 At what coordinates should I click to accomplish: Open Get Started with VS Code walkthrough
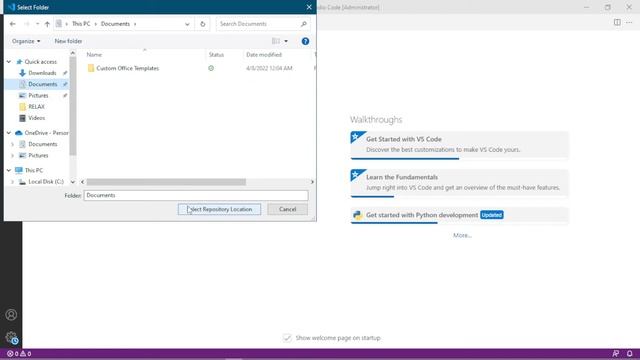click(x=459, y=144)
